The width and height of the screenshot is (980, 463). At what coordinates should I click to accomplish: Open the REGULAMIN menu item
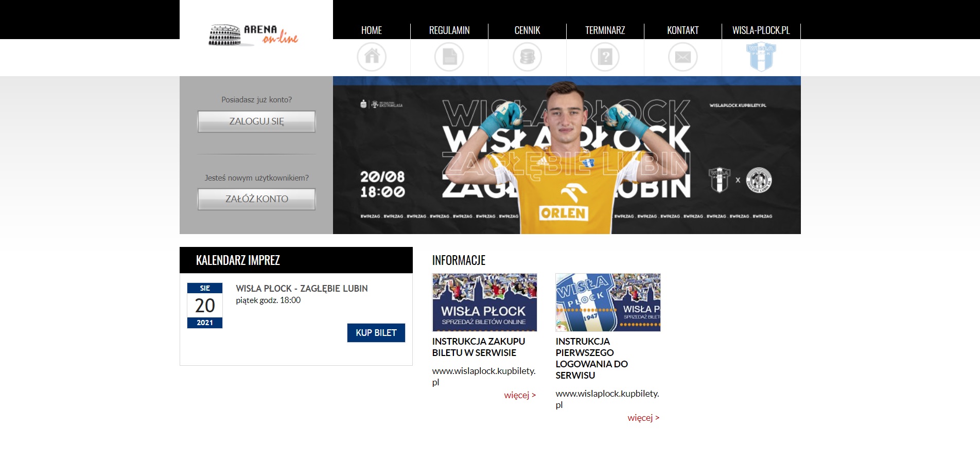click(449, 30)
